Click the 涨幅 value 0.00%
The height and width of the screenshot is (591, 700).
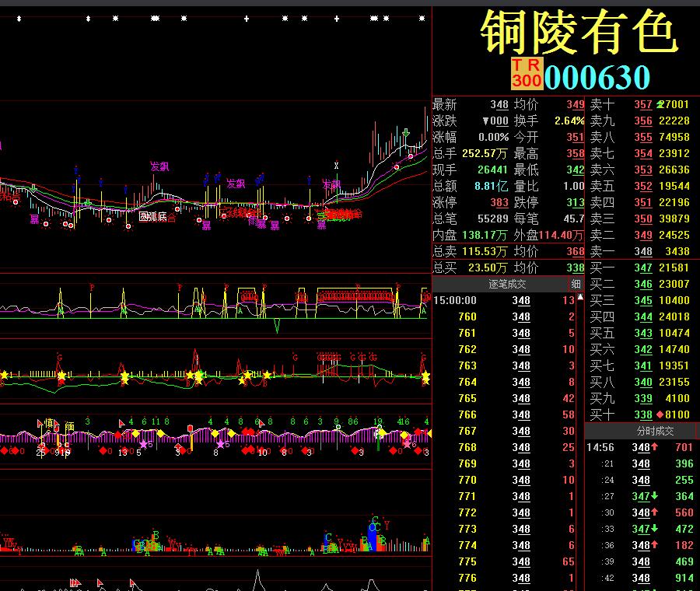[493, 137]
